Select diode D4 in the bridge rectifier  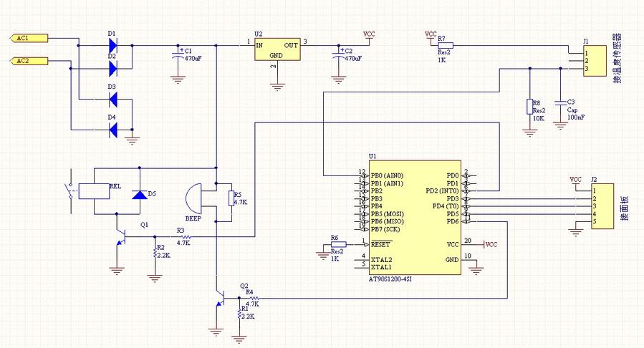click(x=112, y=130)
